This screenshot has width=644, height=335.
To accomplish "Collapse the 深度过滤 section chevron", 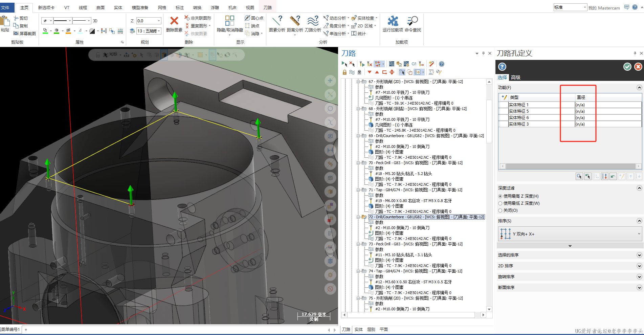I will coord(639,188).
